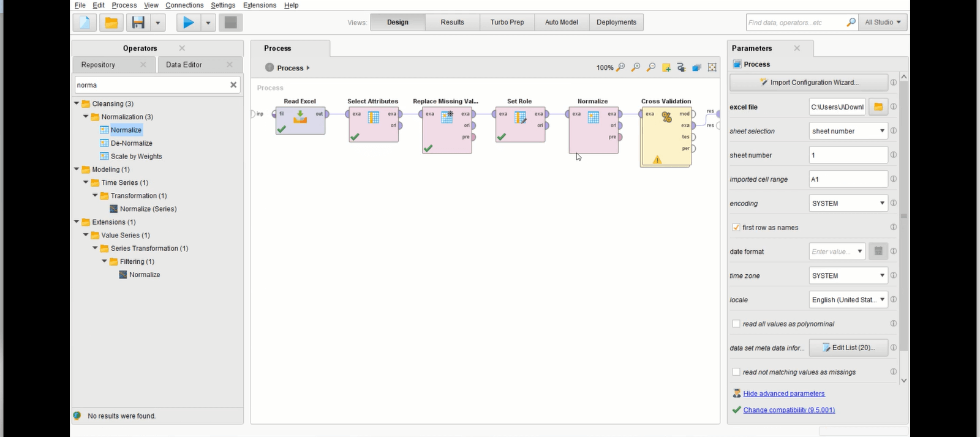Open the Extensions menu
980x437 pixels.
coord(259,5)
